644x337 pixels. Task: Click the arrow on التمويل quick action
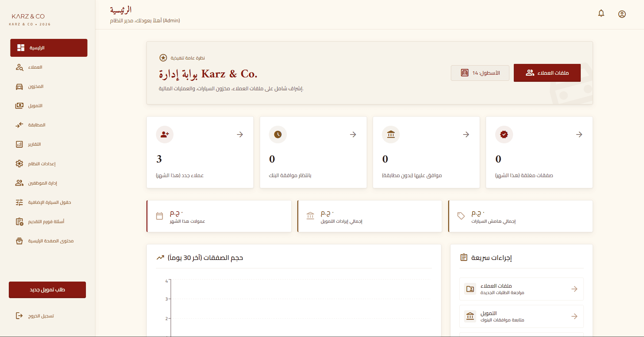[x=574, y=316]
